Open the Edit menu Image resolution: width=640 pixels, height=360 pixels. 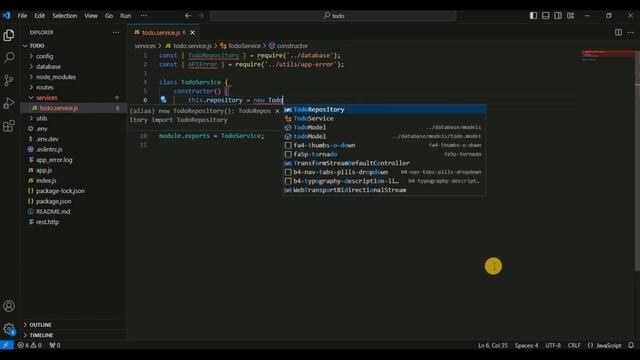click(x=40, y=16)
